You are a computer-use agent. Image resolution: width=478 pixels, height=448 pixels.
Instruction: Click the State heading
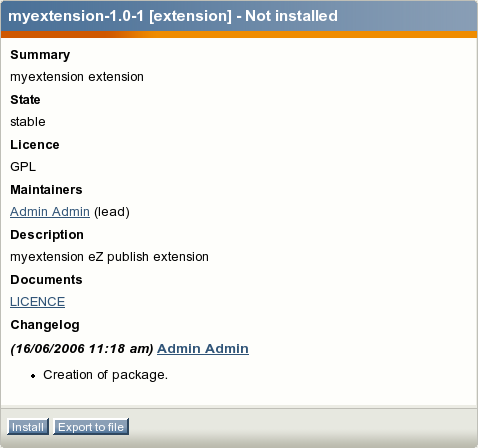click(25, 100)
